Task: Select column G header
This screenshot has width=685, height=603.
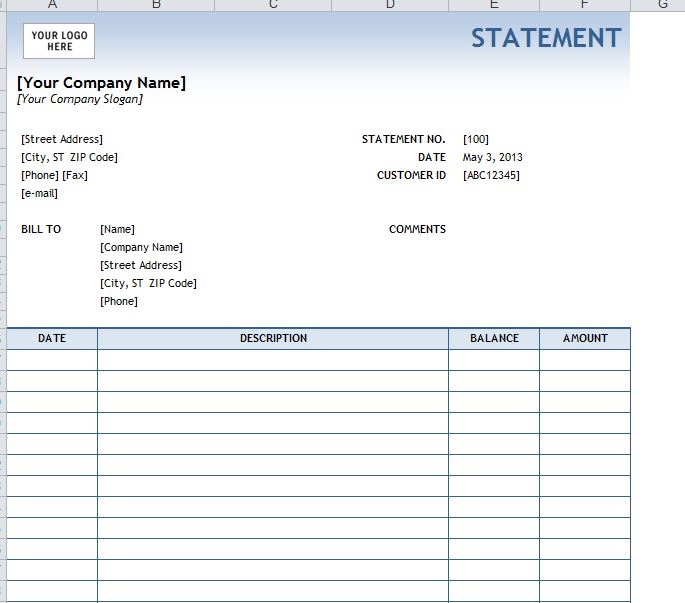Action: point(662,5)
